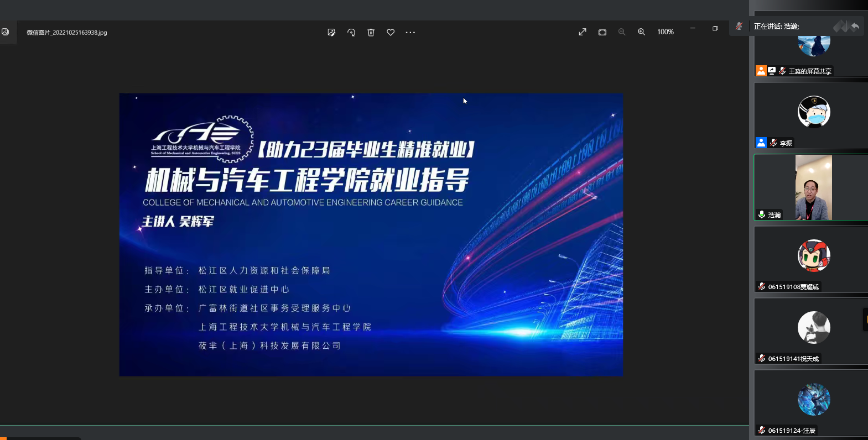Open the three-dot more options menu

pyautogui.click(x=410, y=33)
